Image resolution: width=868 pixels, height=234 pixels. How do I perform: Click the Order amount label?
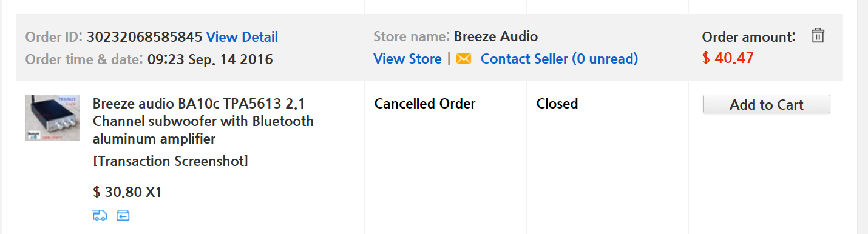[x=748, y=37]
